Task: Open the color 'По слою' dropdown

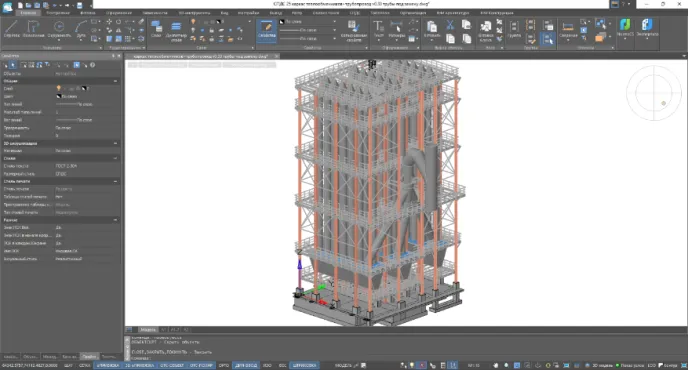Action: point(308,22)
